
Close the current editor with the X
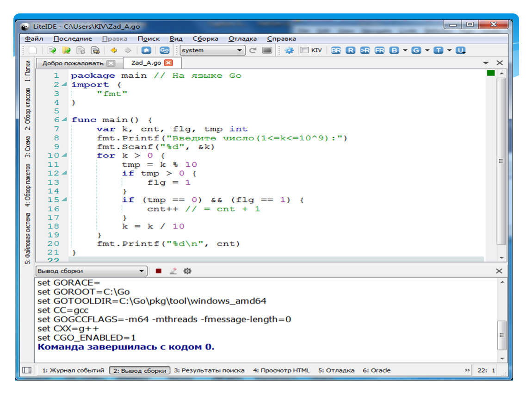tap(500, 63)
